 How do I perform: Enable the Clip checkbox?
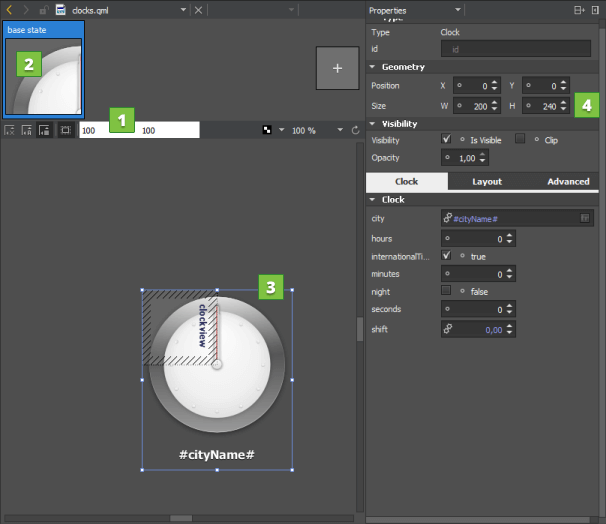coord(520,140)
